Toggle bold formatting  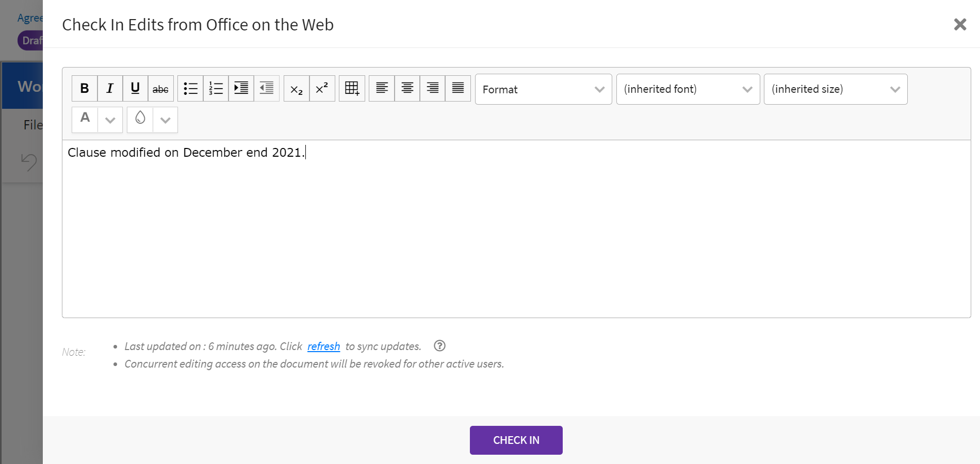(85, 89)
